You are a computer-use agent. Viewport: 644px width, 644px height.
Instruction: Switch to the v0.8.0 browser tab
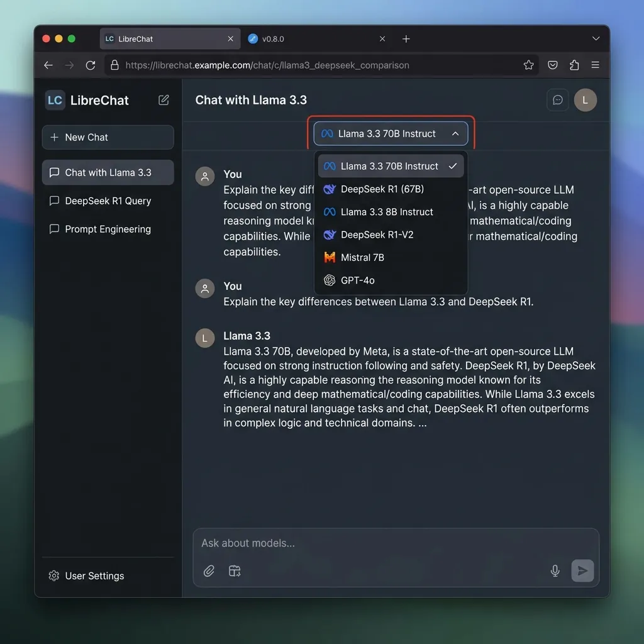[318, 38]
